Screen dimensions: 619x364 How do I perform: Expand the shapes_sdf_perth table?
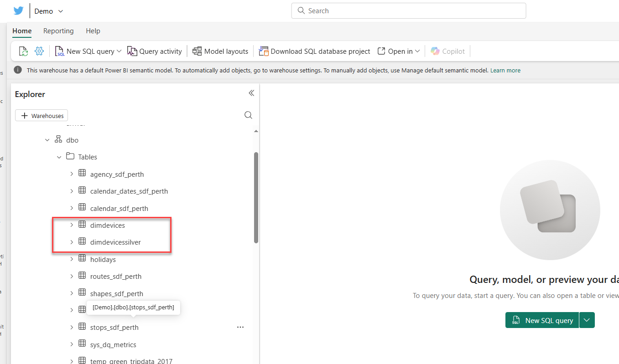tap(72, 293)
